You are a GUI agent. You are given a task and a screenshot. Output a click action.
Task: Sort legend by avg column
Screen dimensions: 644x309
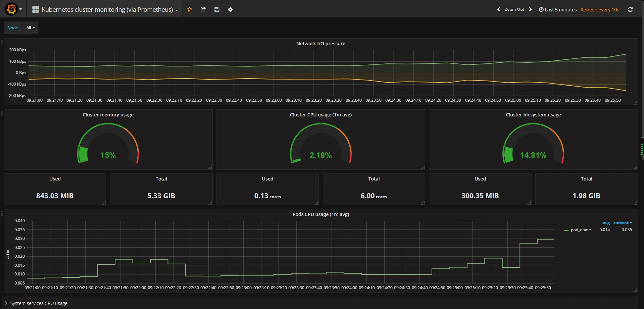606,223
